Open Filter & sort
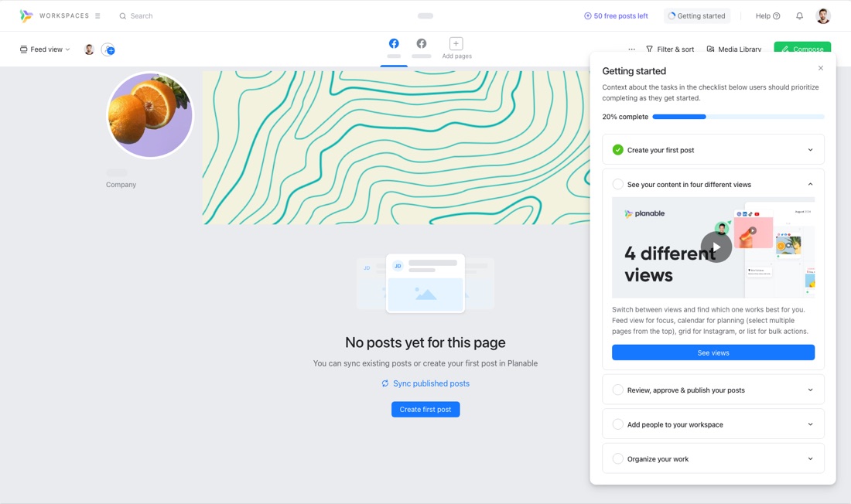The image size is (851, 504). 670,49
